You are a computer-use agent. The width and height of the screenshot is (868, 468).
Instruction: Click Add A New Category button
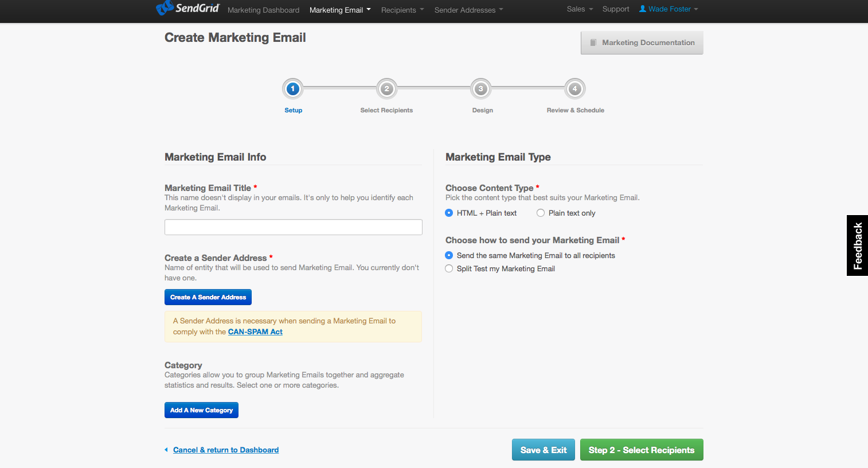click(201, 410)
